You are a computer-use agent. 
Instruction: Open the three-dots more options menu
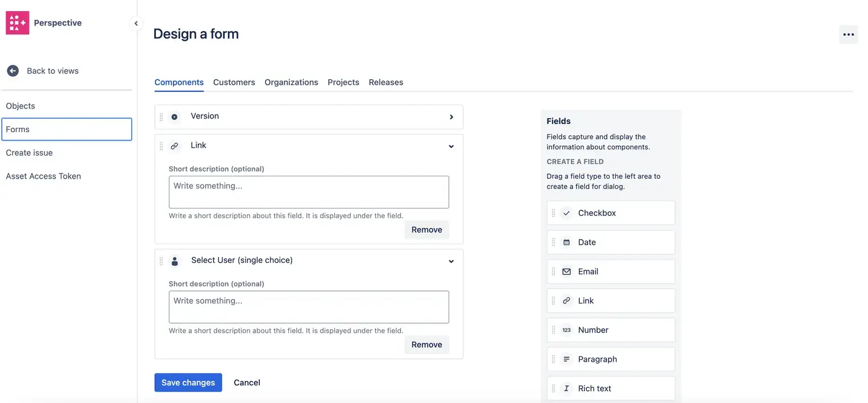click(848, 34)
